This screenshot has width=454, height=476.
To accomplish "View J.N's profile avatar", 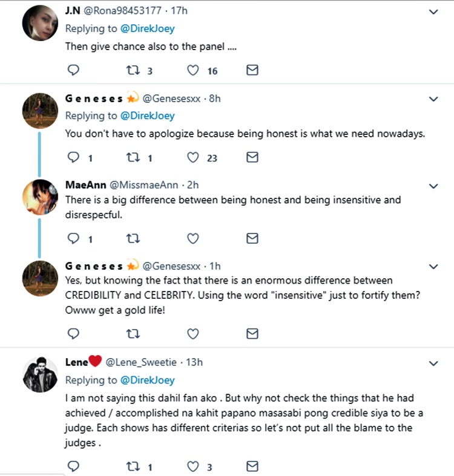I will click(40, 24).
